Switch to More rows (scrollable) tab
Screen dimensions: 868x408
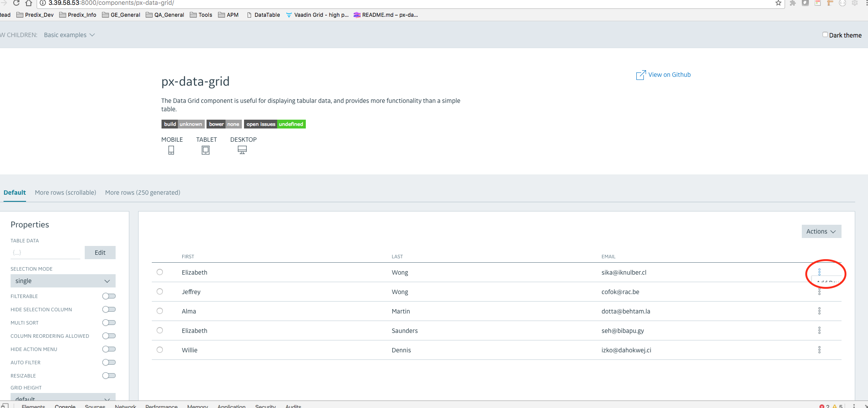pyautogui.click(x=65, y=193)
